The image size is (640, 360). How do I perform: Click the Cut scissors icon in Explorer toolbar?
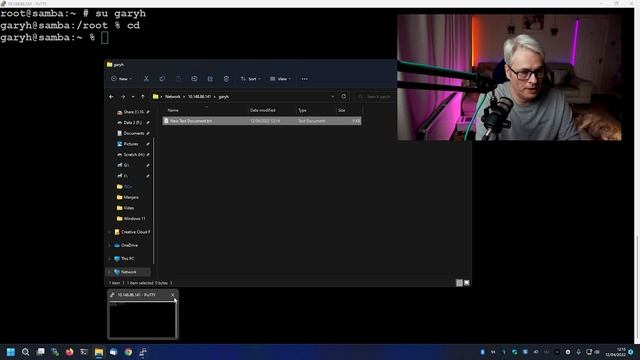pos(146,79)
